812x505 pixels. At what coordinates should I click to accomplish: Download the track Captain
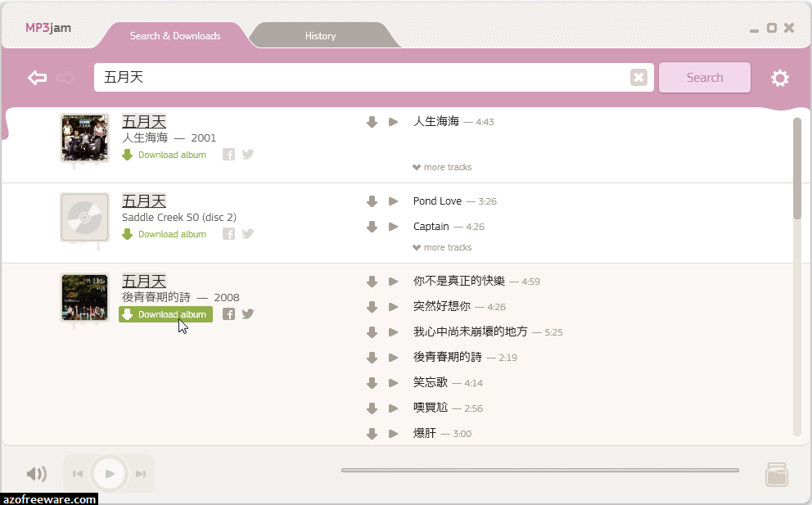pos(372,227)
